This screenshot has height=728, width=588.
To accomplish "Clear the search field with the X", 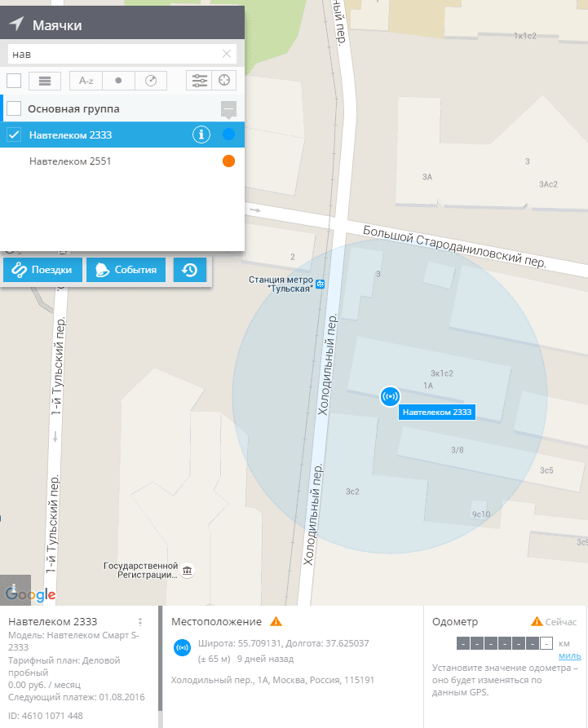I will [x=227, y=55].
